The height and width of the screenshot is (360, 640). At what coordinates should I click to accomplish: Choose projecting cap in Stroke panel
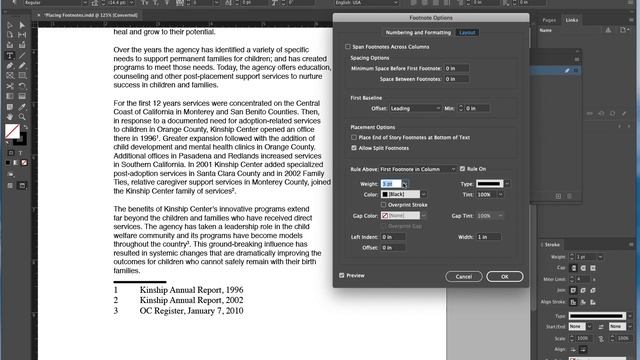[x=593, y=268]
